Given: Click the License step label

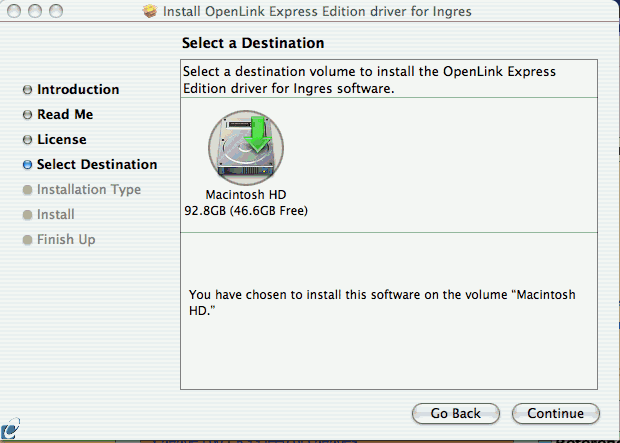Looking at the screenshot, I should (x=62, y=139).
